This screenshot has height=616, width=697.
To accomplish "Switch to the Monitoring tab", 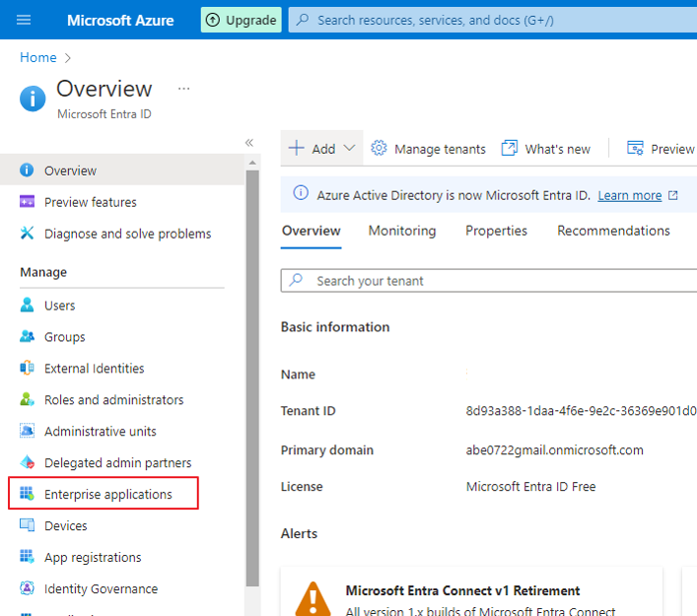I will [x=402, y=231].
